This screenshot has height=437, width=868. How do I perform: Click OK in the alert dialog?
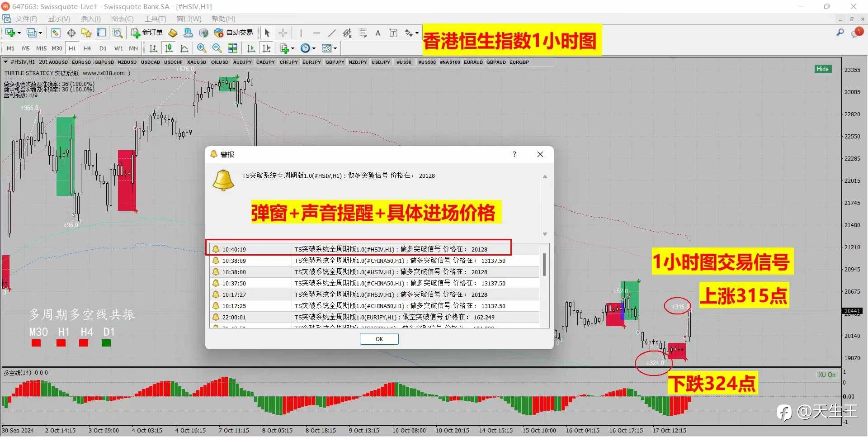(379, 339)
